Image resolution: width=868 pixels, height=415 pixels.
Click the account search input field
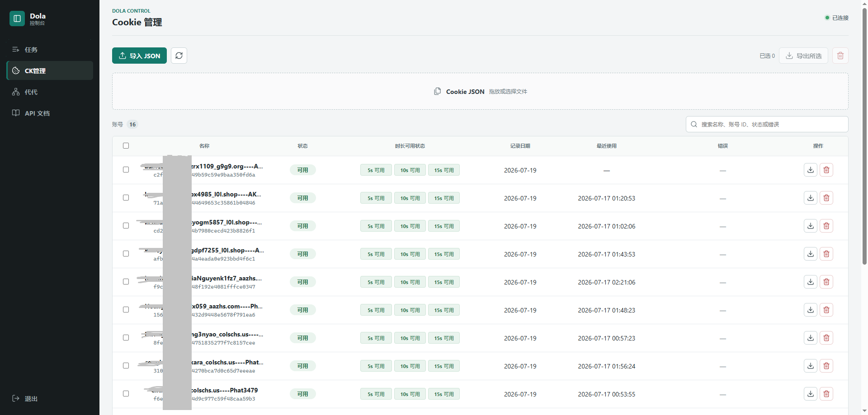tap(767, 124)
